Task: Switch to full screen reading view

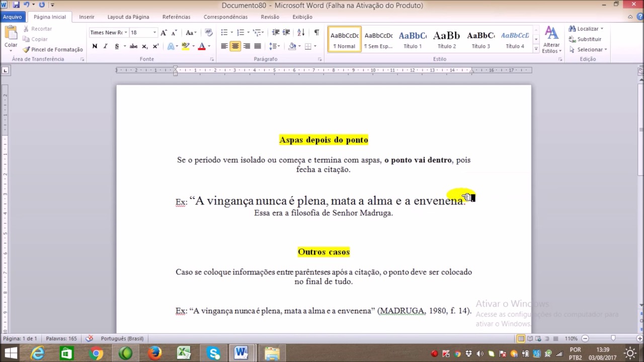Action: pyautogui.click(x=530, y=338)
